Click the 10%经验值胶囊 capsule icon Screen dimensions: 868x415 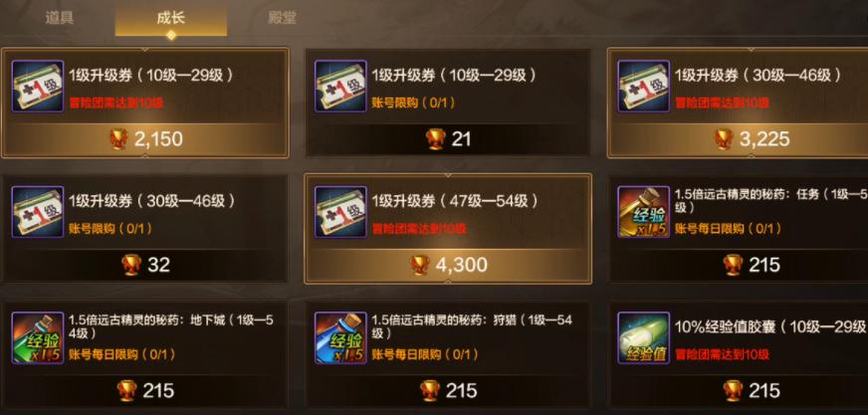(x=644, y=337)
